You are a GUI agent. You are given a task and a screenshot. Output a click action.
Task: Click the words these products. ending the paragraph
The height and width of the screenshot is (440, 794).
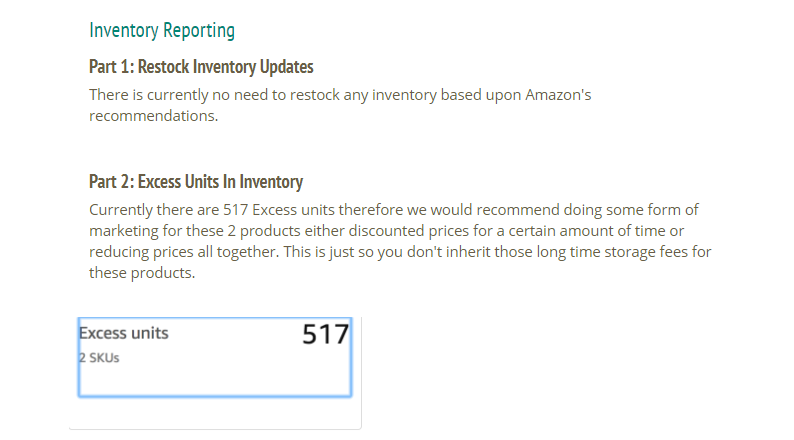pos(142,273)
